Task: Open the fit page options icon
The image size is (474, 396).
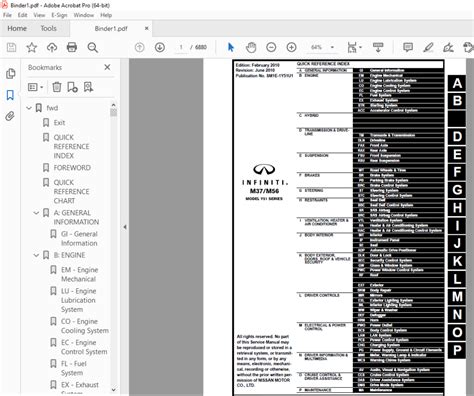Action: click(x=354, y=47)
